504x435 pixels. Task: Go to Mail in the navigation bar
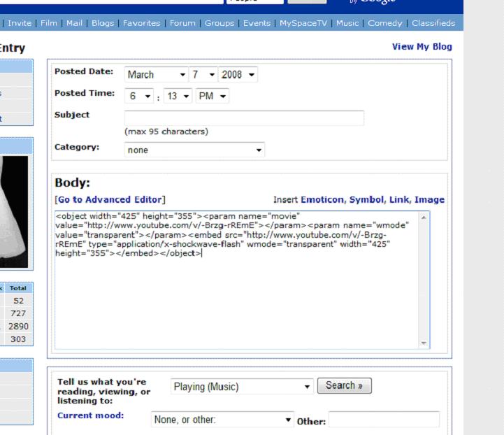(x=74, y=23)
